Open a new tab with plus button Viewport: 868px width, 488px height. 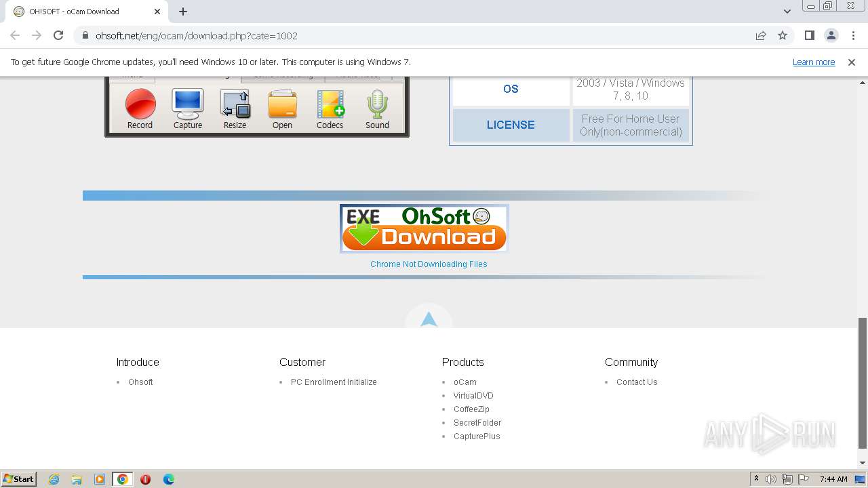(183, 12)
